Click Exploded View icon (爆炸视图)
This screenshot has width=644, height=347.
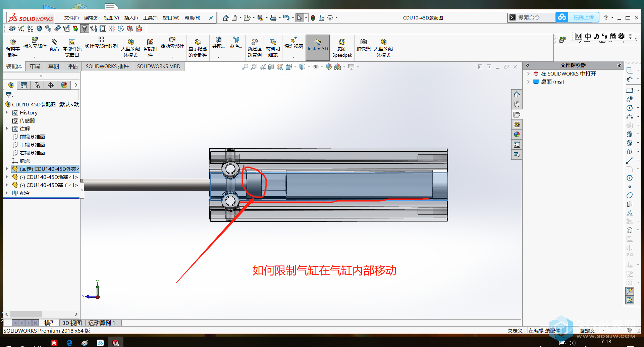[x=293, y=43]
